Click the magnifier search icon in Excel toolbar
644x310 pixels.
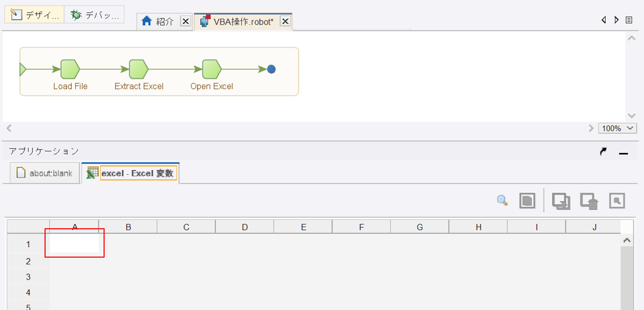point(502,200)
